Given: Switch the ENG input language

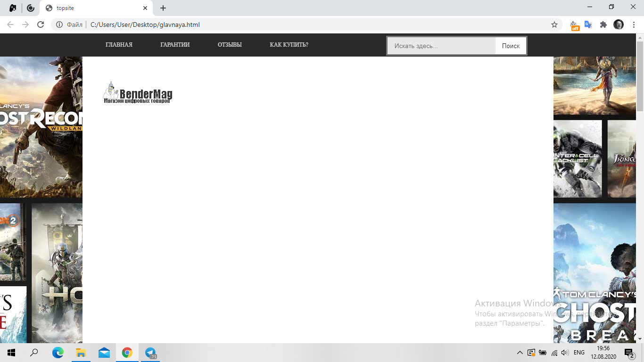Looking at the screenshot, I should (579, 353).
